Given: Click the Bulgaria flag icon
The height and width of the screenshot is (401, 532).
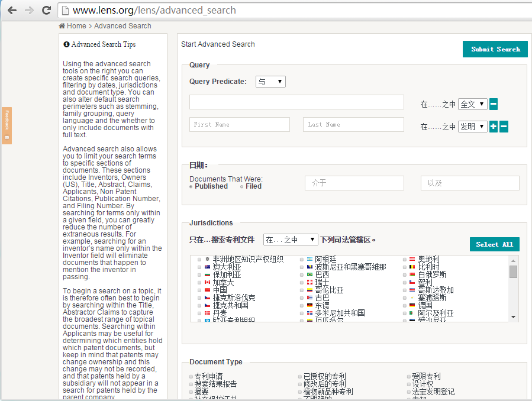Looking at the screenshot, I should click(x=207, y=274).
